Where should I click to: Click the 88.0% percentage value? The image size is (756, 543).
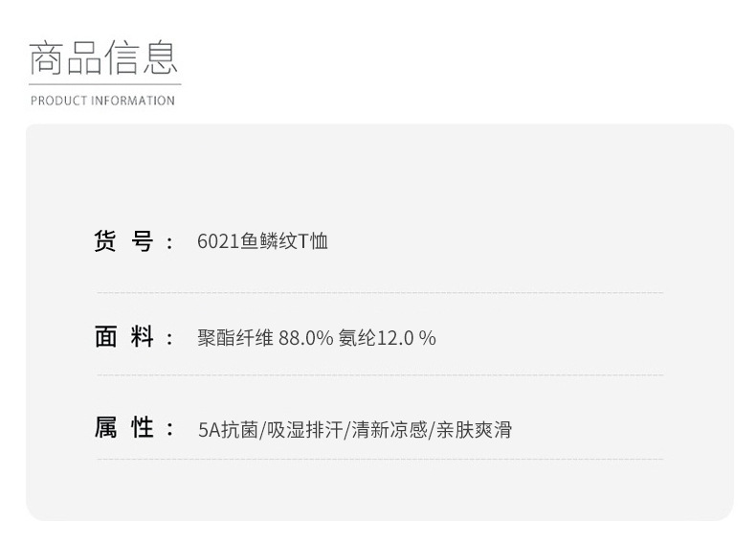coord(305,337)
